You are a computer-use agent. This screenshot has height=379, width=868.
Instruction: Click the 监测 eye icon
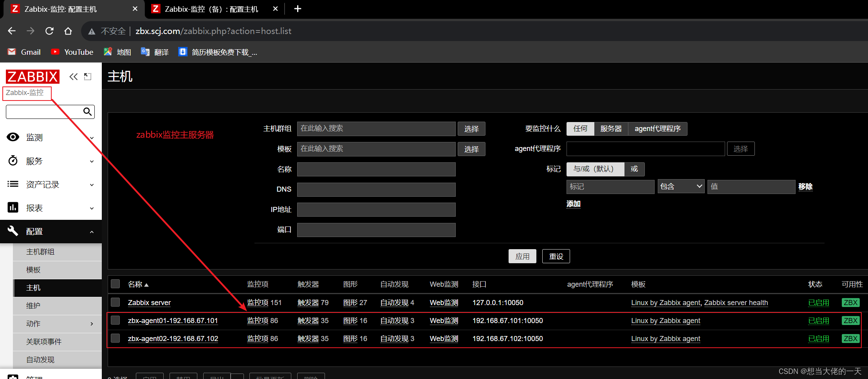pos(13,137)
